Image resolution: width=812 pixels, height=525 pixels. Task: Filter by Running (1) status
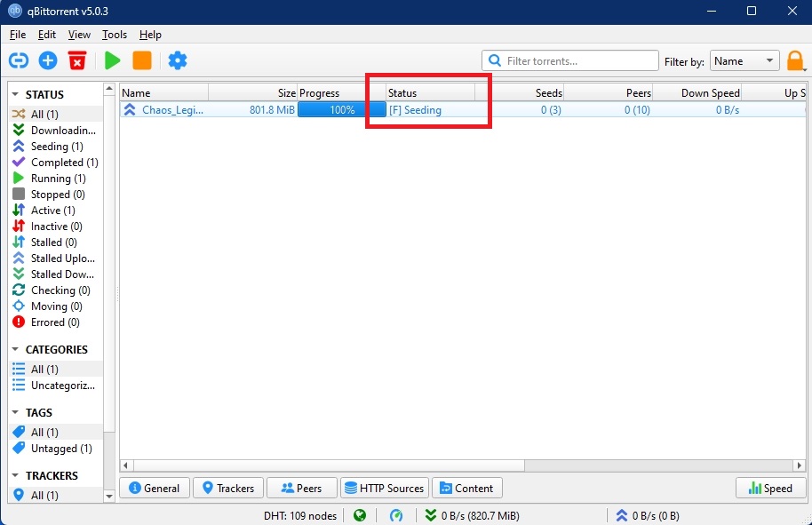(x=56, y=178)
